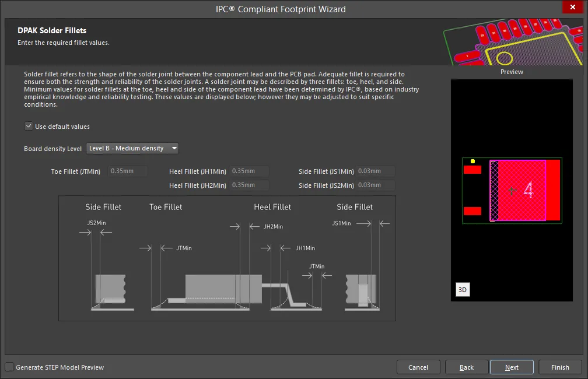Click the Heel Fillet title in the diagram
The image size is (588, 379).
pyautogui.click(x=272, y=207)
